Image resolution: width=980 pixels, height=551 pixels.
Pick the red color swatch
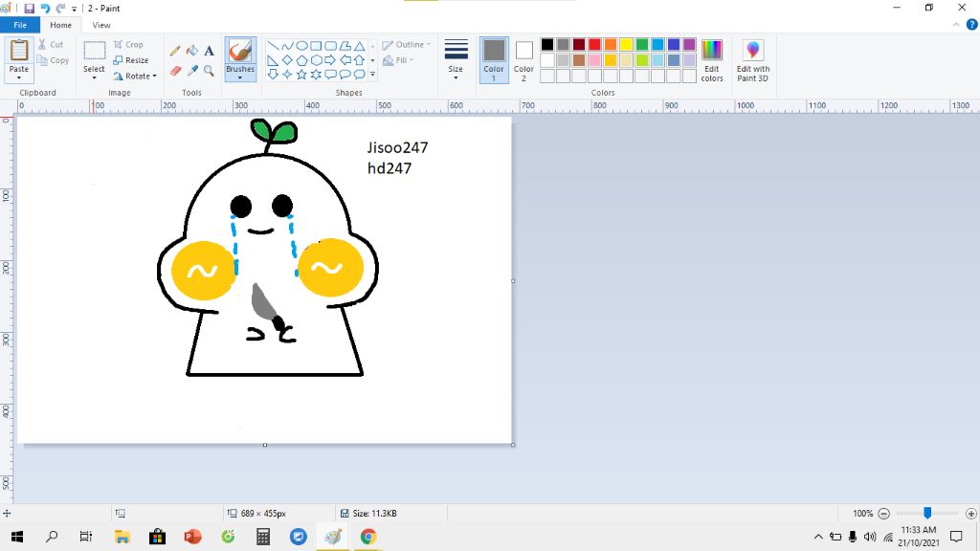click(594, 44)
